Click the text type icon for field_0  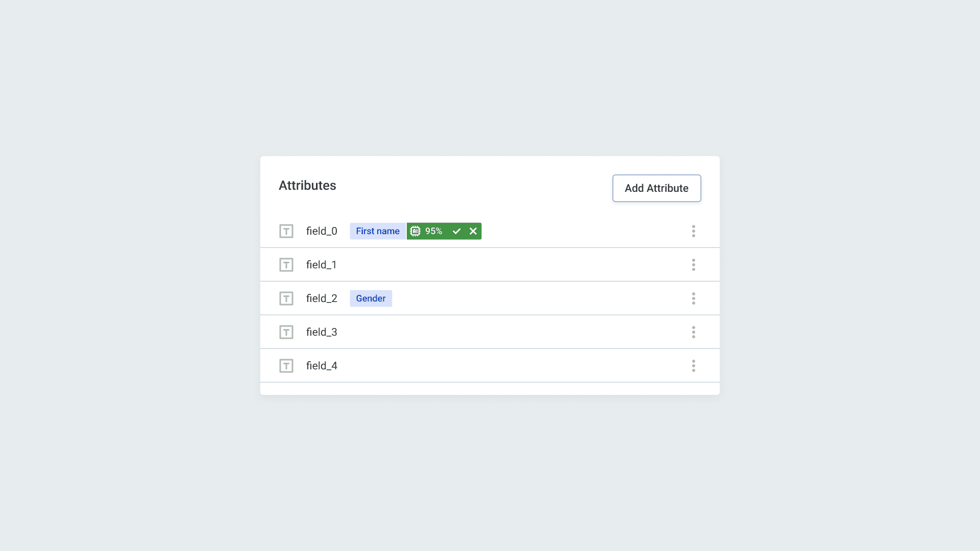coord(286,231)
